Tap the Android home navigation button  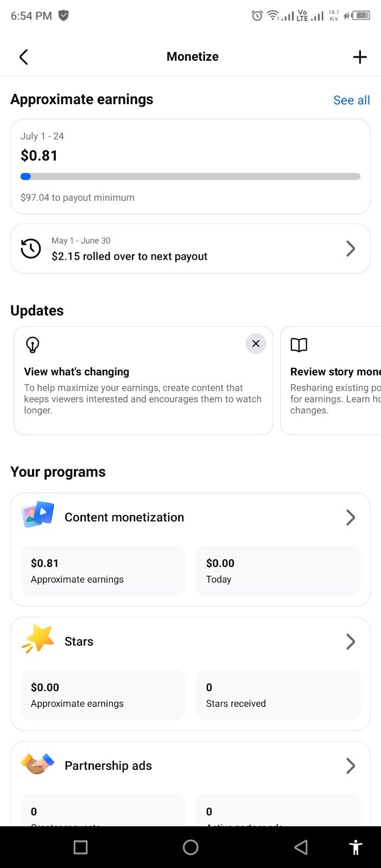(190, 847)
